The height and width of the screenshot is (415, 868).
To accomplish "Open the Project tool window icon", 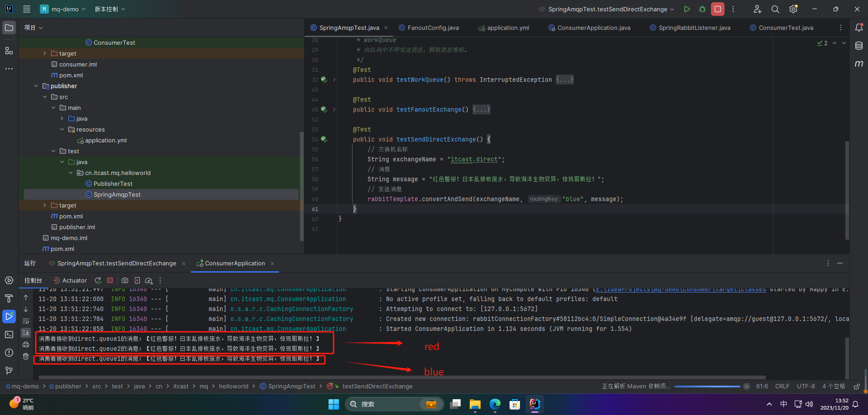I will [9, 28].
